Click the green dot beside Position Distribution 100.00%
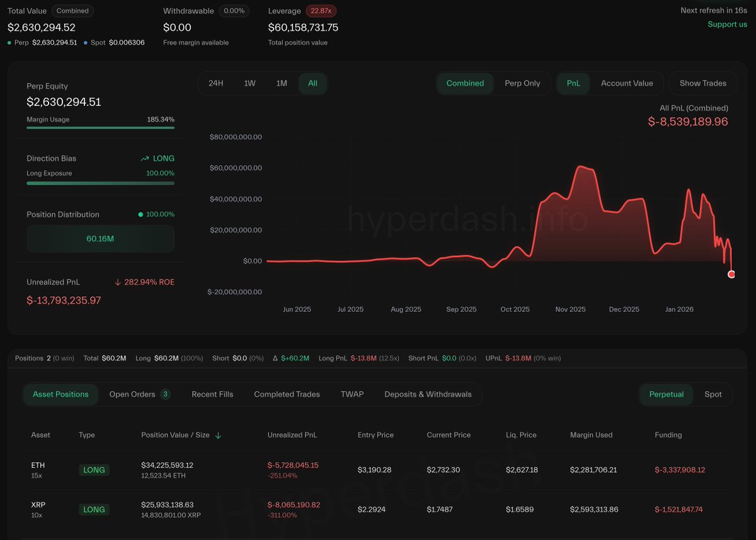 [x=140, y=215]
